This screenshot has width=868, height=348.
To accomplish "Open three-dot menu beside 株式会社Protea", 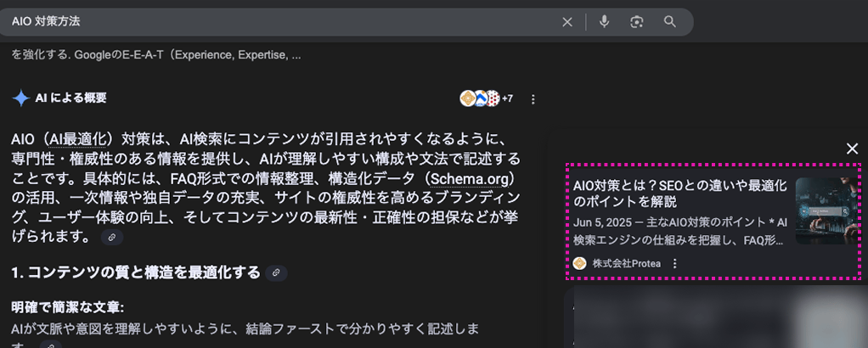I will tap(675, 263).
